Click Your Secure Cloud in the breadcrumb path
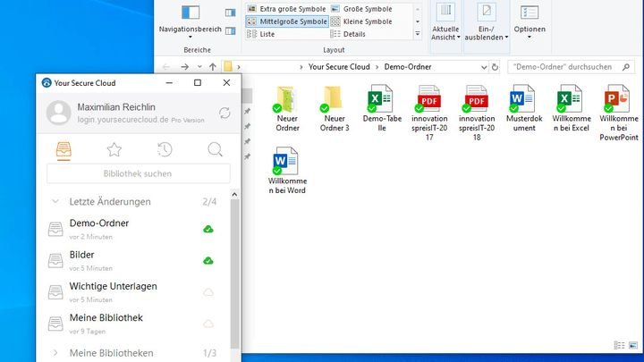The image size is (644, 362). tap(339, 67)
